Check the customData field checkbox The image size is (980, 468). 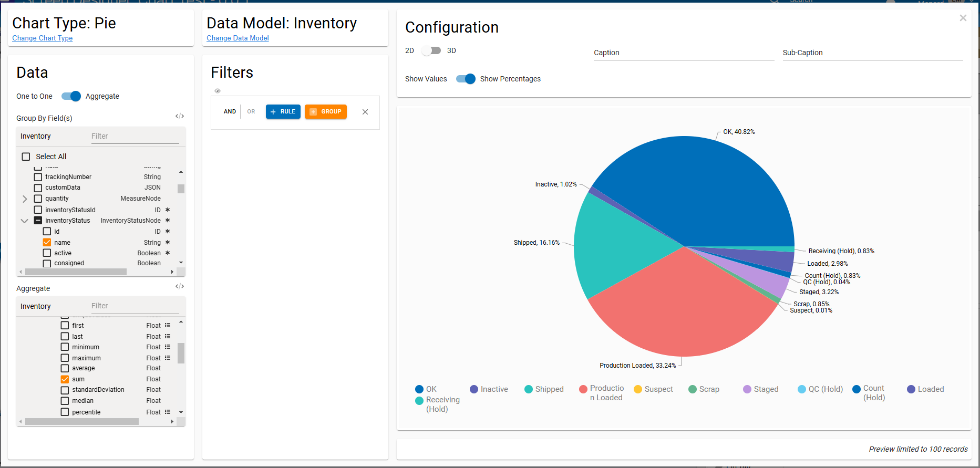pos(38,188)
